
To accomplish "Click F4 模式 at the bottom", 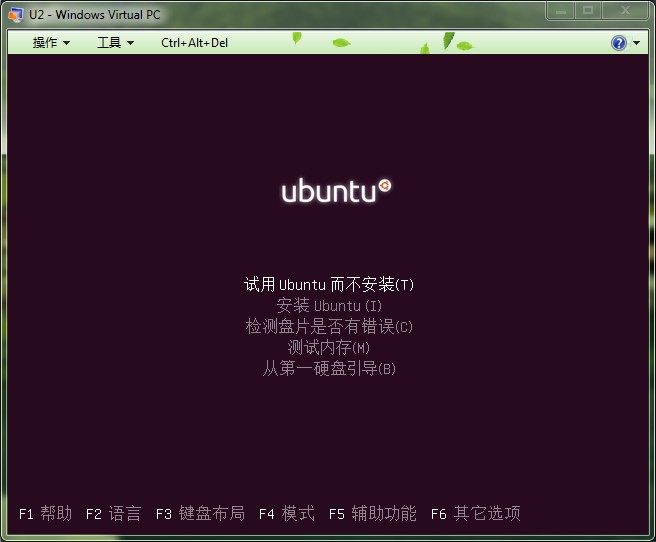I will (287, 513).
